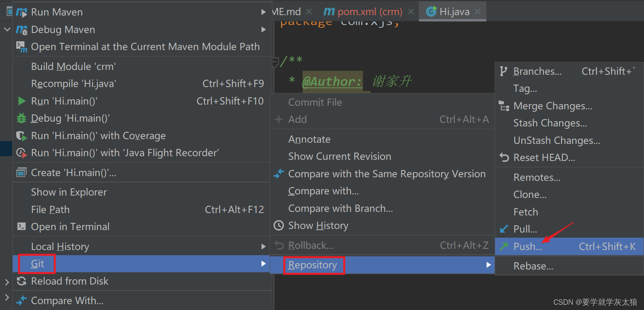The width and height of the screenshot is (644, 310).
Task: Click the Reset HEAD undo icon
Action: 504,158
